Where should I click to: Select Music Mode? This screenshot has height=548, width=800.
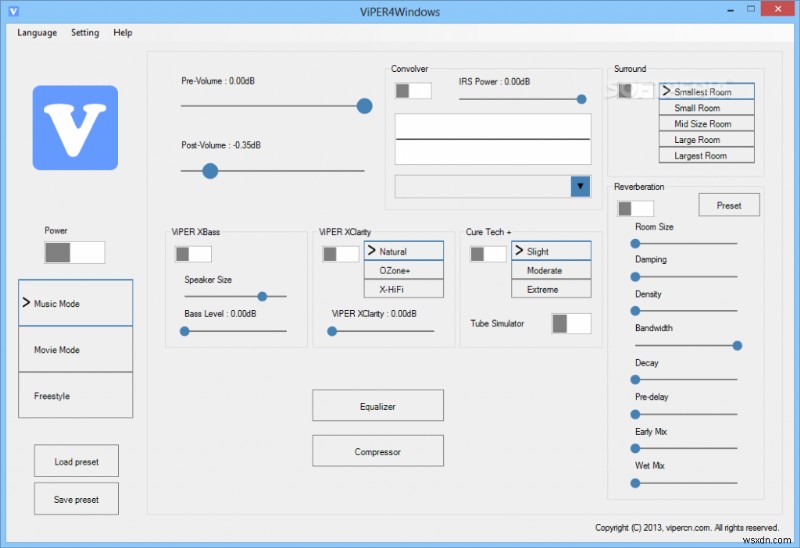[76, 303]
